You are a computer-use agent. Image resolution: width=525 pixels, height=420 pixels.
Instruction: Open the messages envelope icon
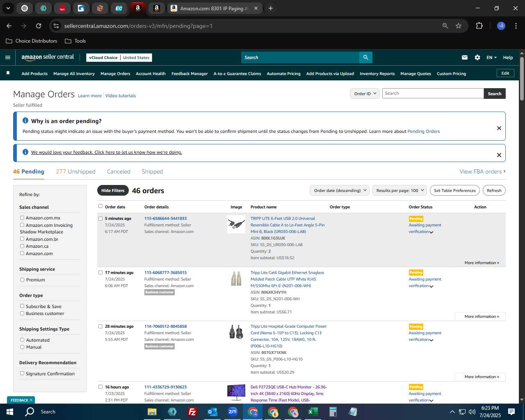coord(465,57)
